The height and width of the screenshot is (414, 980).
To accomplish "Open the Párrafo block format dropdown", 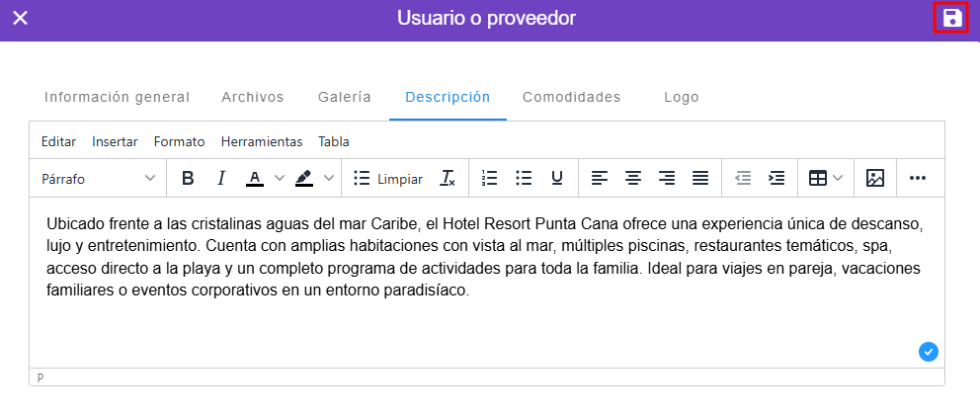I will tap(98, 179).
